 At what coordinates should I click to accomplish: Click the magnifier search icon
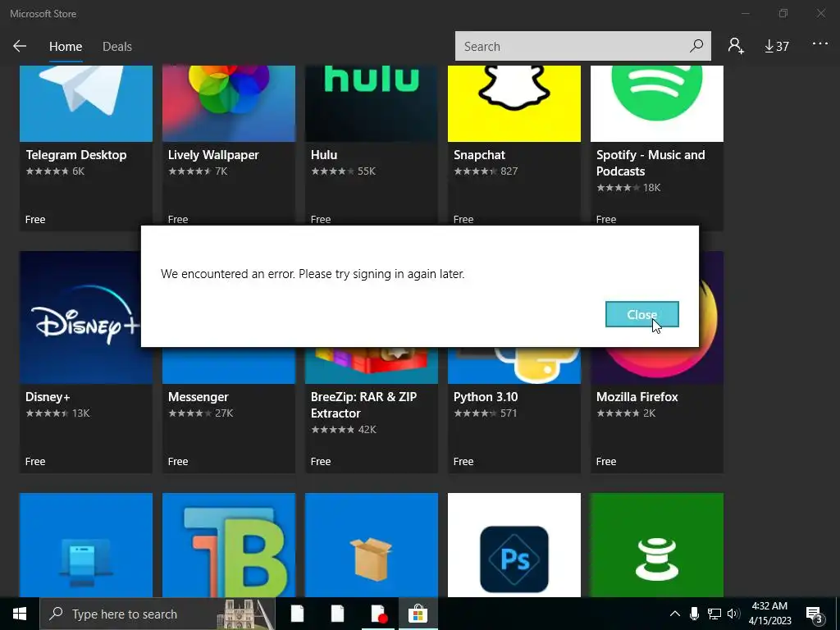pos(696,46)
